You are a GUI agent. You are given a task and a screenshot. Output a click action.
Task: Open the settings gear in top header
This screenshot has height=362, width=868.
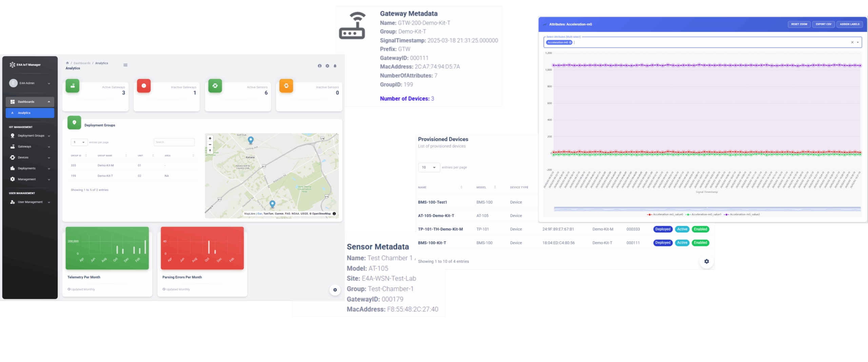[x=327, y=66]
